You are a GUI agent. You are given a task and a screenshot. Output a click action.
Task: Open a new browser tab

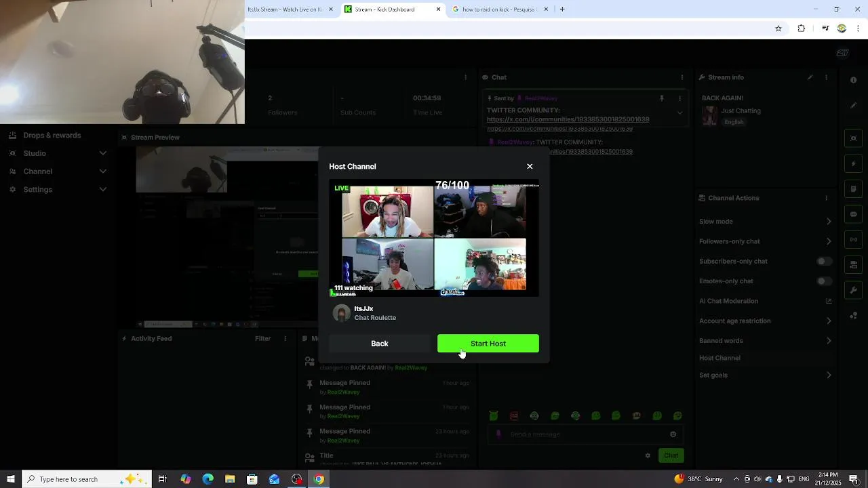(562, 9)
